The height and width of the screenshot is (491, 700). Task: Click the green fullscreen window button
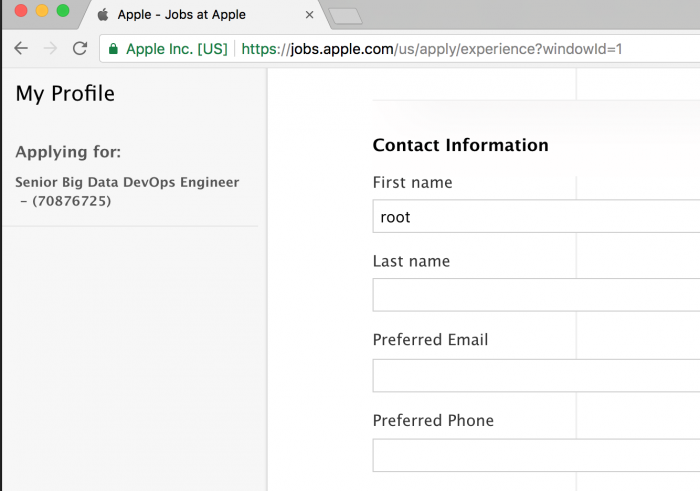pyautogui.click(x=63, y=10)
